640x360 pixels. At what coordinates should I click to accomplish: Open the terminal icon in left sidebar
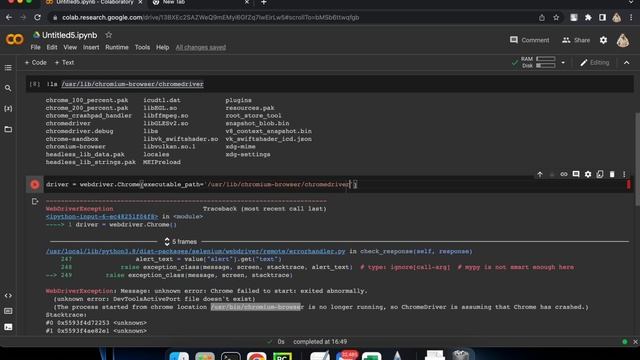pos(8,327)
